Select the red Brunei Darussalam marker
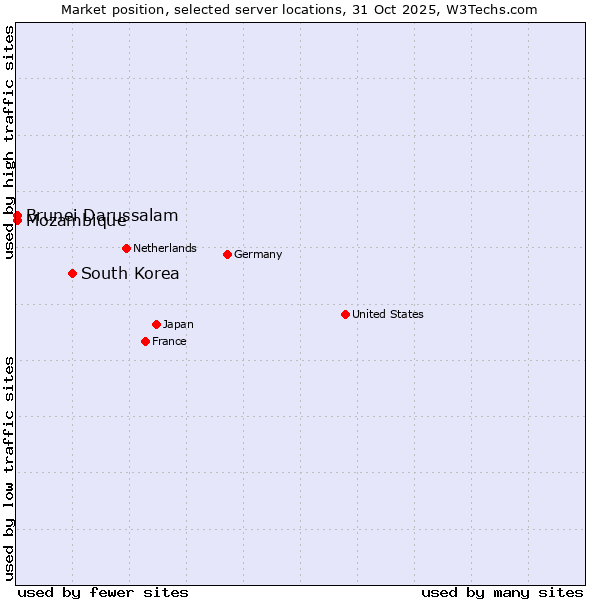 (x=17, y=214)
